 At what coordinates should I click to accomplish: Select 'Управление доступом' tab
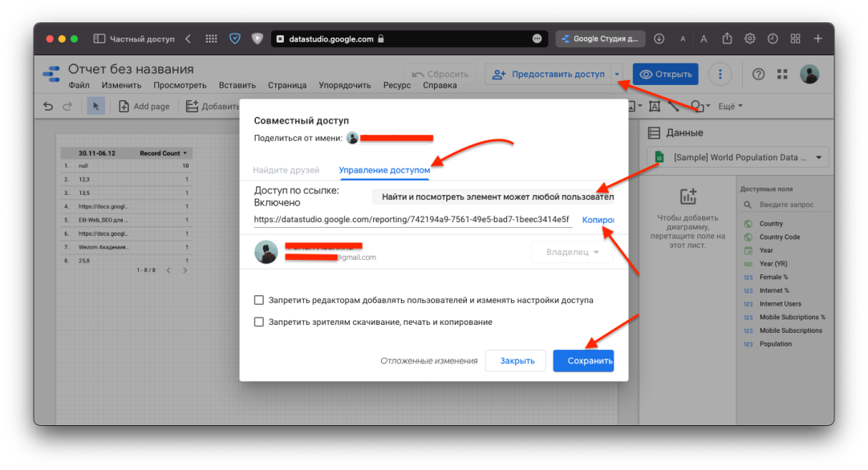pyautogui.click(x=384, y=170)
